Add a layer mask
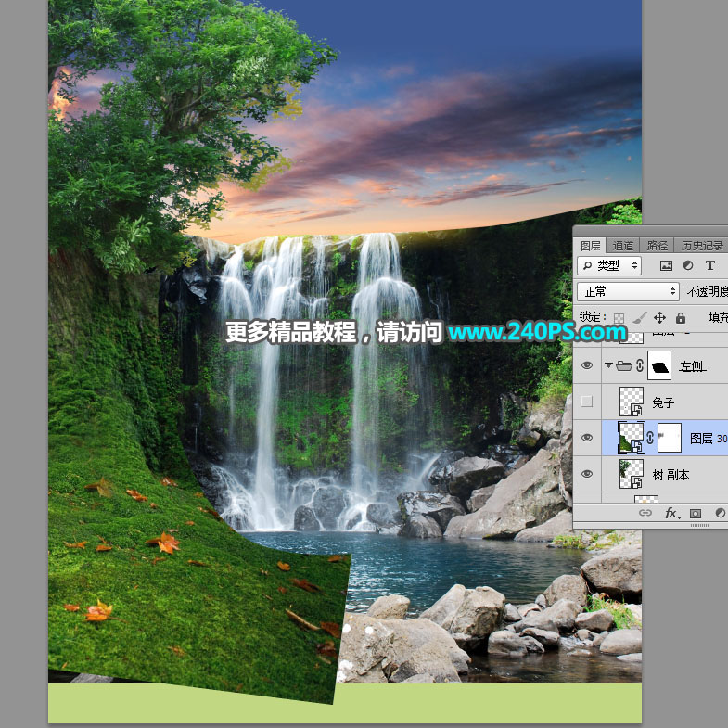Viewport: 728px width, 728px height. coord(695,513)
